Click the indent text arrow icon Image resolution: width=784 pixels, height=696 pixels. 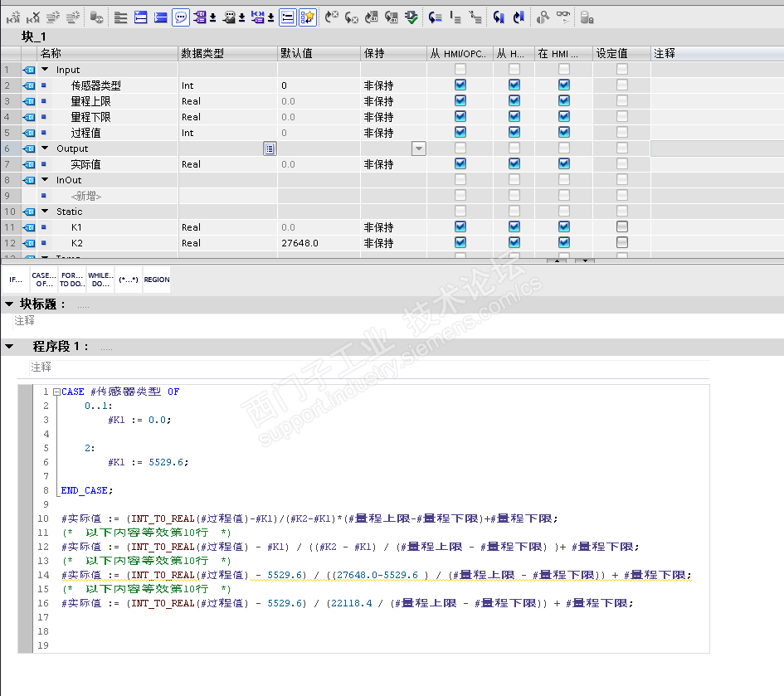435,18
